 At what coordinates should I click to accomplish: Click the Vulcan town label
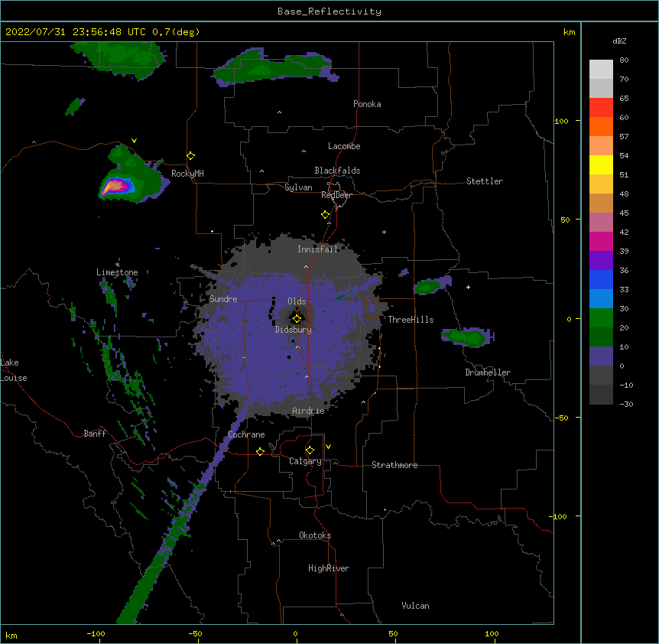415,606
